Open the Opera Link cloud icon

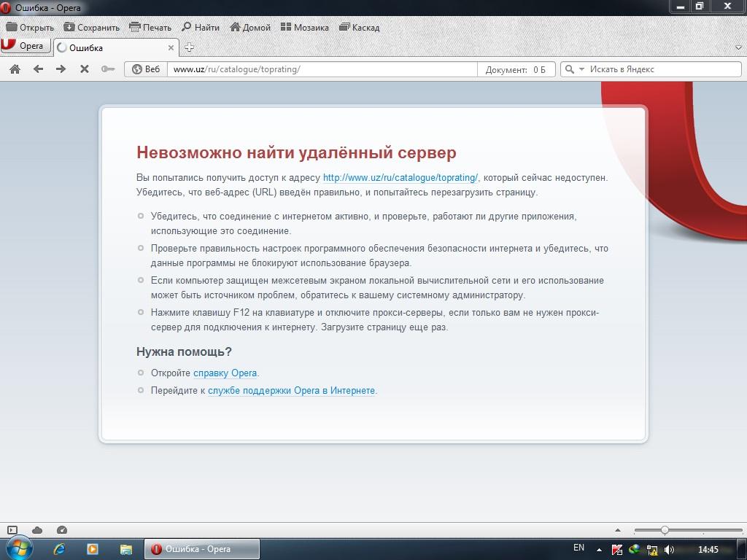click(37, 530)
